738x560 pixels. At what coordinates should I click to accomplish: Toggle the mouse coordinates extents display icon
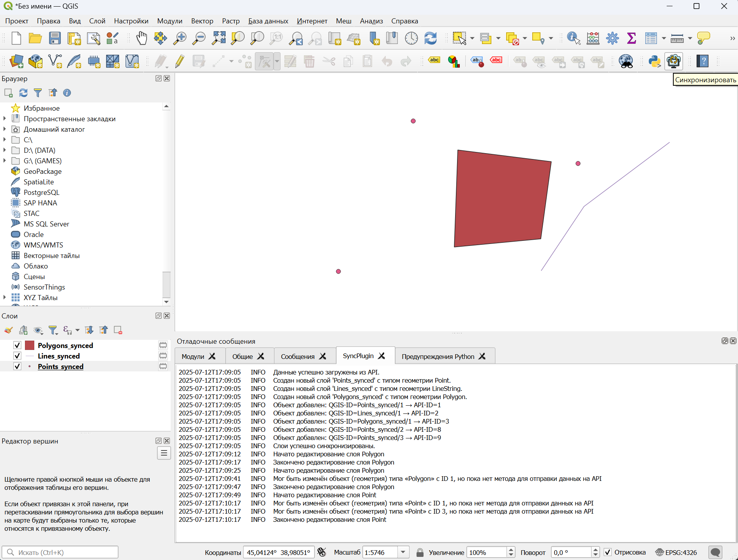click(321, 552)
